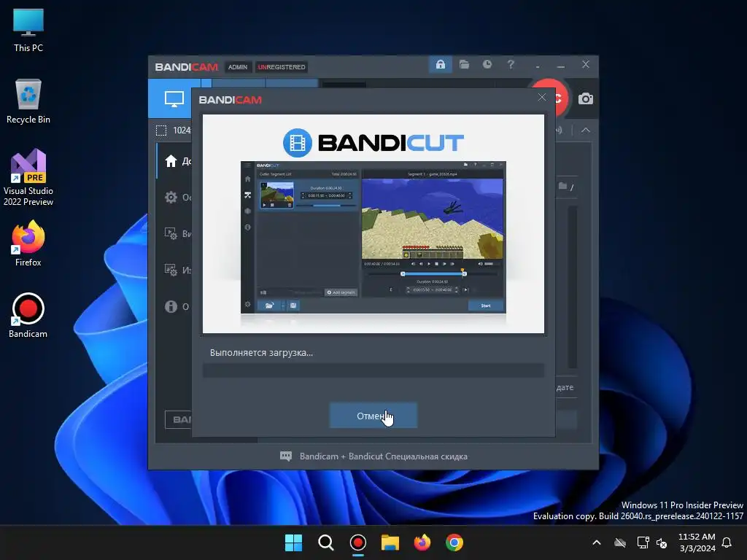Open the taskbar clock and date
Screen dimensions: 747x560
[x=697, y=542]
